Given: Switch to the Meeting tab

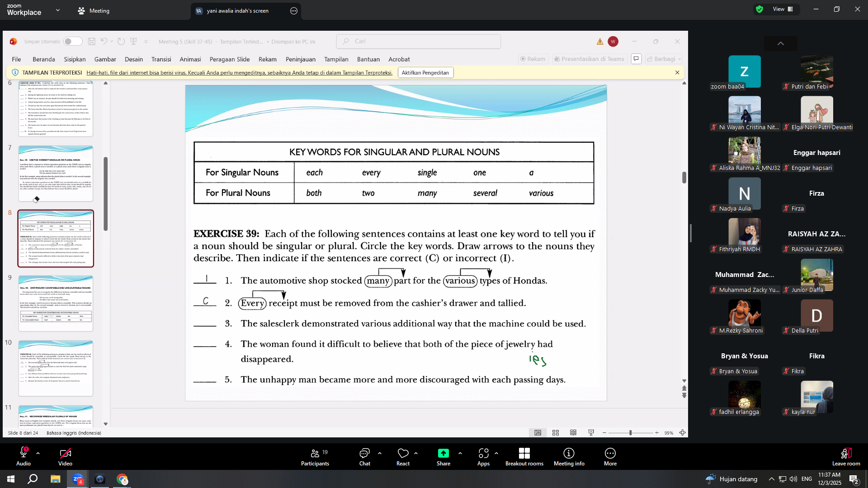Looking at the screenshot, I should tap(94, 10).
